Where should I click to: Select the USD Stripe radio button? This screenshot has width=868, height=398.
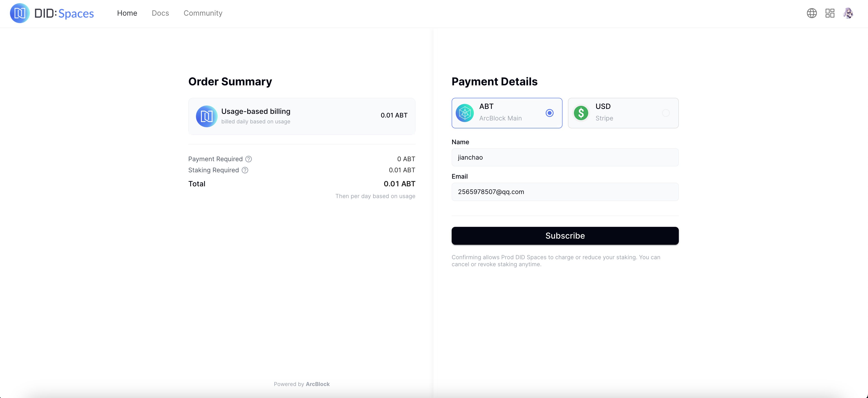(665, 113)
